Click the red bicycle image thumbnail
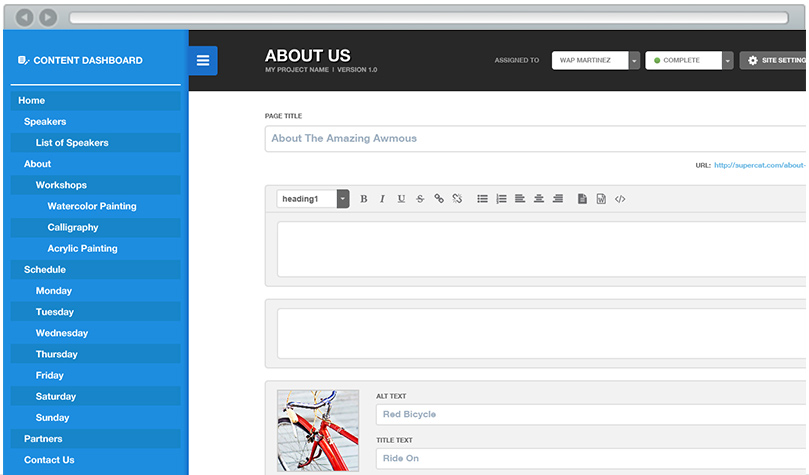Viewport: 809px width, 475px height. (318, 431)
